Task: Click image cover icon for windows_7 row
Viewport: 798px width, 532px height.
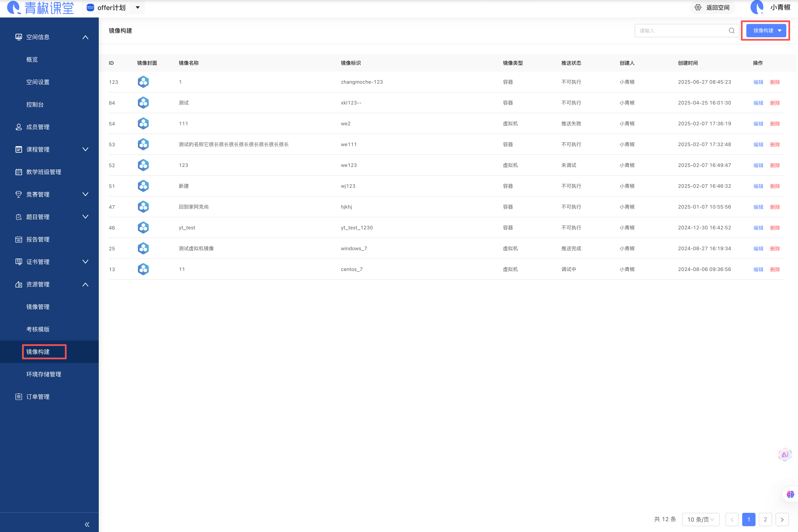Action: pos(143,248)
